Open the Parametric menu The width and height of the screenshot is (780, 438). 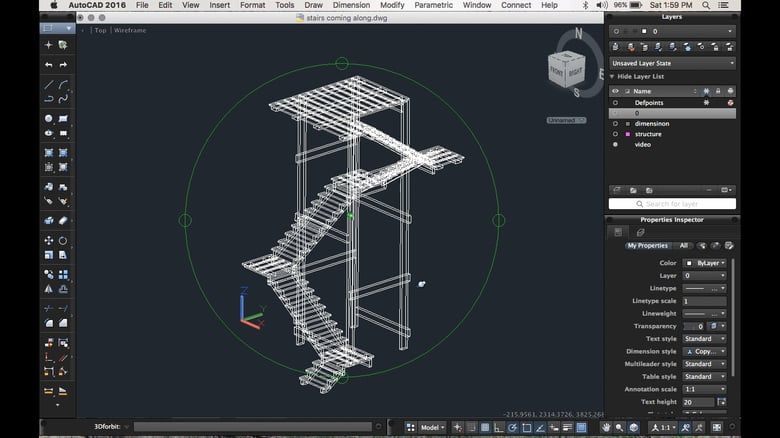433,5
